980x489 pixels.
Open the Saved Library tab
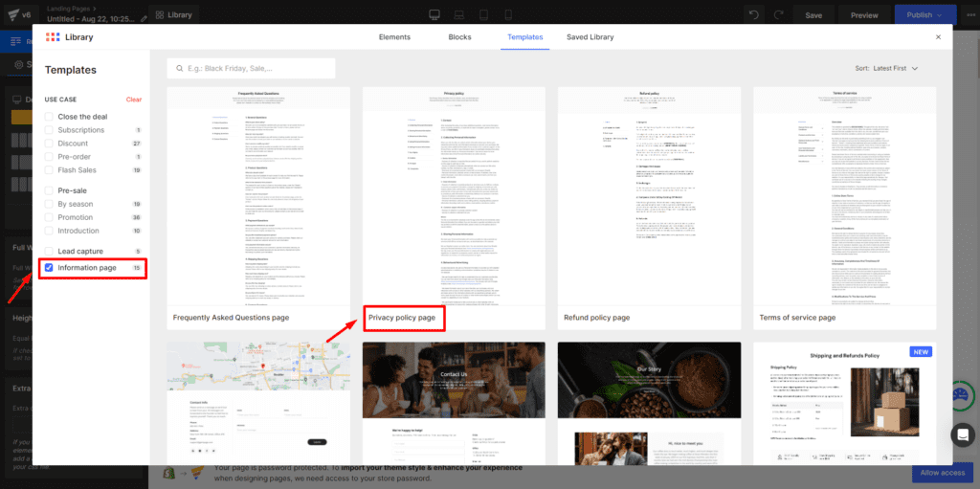590,37
